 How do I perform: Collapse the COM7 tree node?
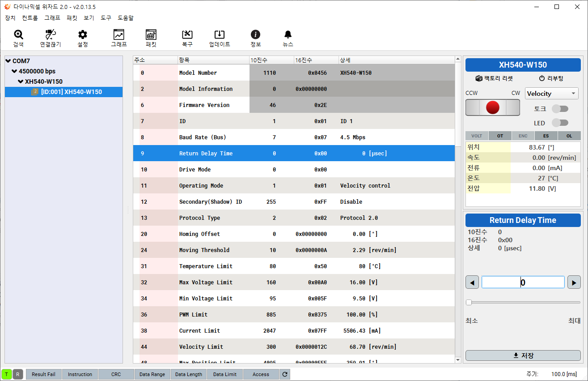coord(8,61)
